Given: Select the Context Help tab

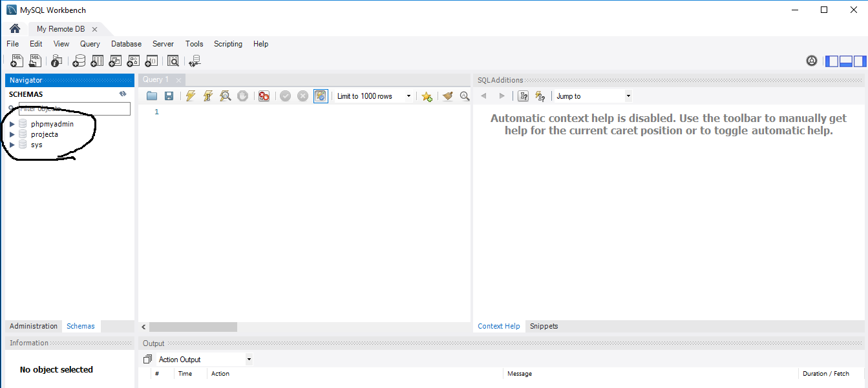Looking at the screenshot, I should pos(499,326).
